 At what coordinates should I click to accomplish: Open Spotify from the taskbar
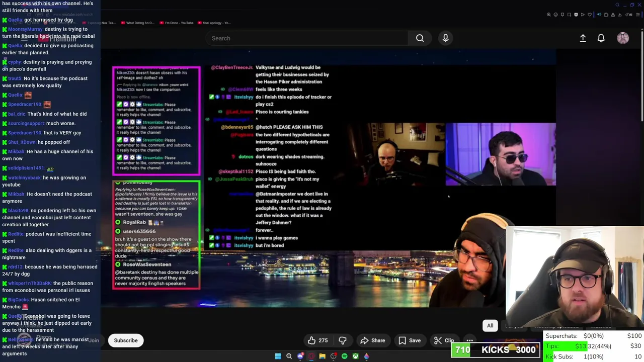tap(344, 356)
